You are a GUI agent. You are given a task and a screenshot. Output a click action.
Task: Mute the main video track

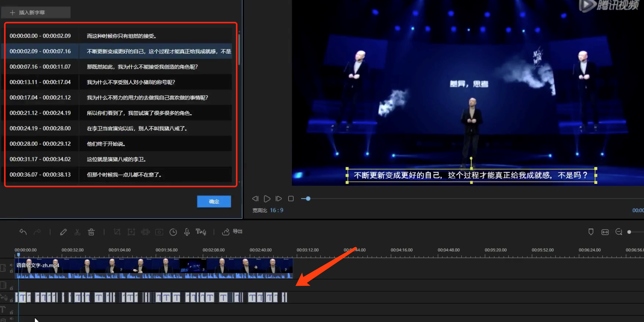pyautogui.click(x=12, y=265)
